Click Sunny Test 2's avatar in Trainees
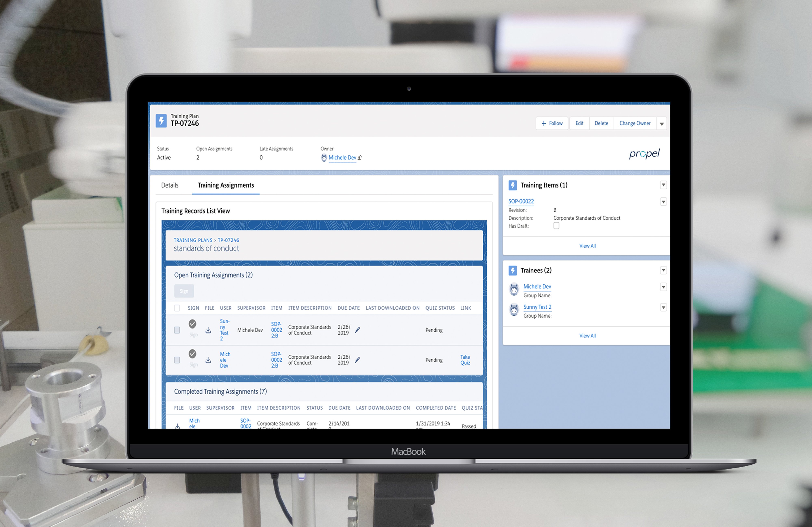Image resolution: width=812 pixels, height=527 pixels. (514, 310)
